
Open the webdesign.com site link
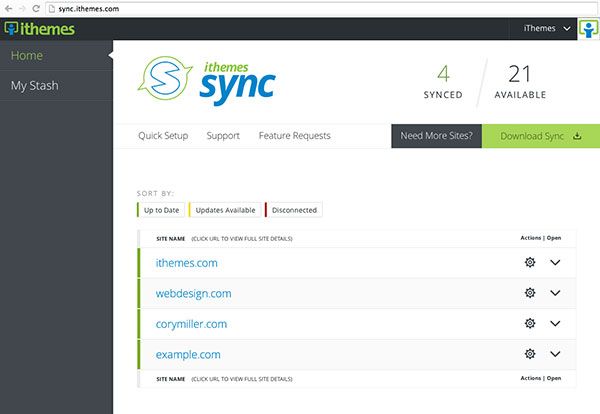tap(193, 294)
